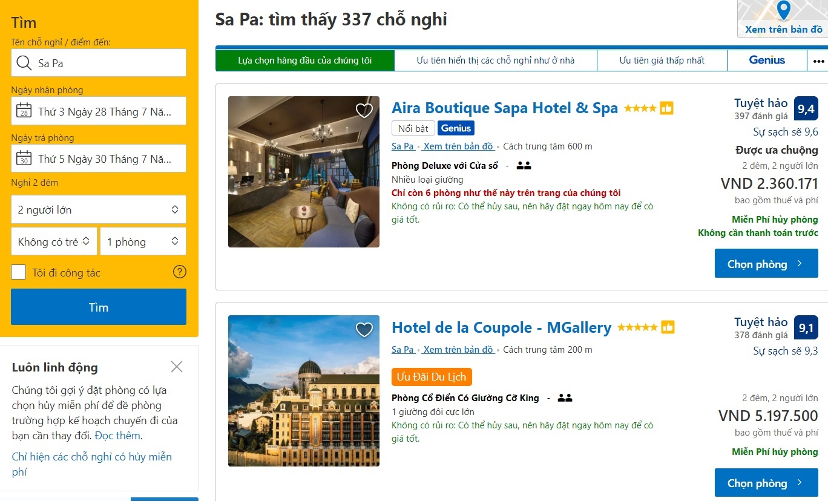This screenshot has width=828, height=504.
Task: Click the more options ellipsis tab
Action: pyautogui.click(x=818, y=61)
